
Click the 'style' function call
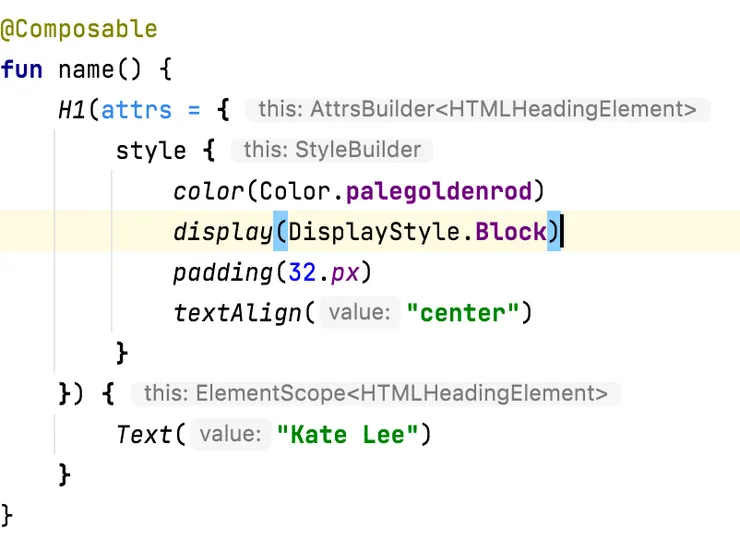pos(151,150)
